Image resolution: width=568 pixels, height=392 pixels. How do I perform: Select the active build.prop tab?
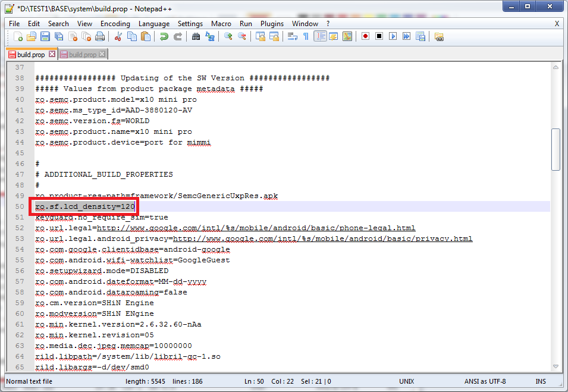click(x=31, y=54)
